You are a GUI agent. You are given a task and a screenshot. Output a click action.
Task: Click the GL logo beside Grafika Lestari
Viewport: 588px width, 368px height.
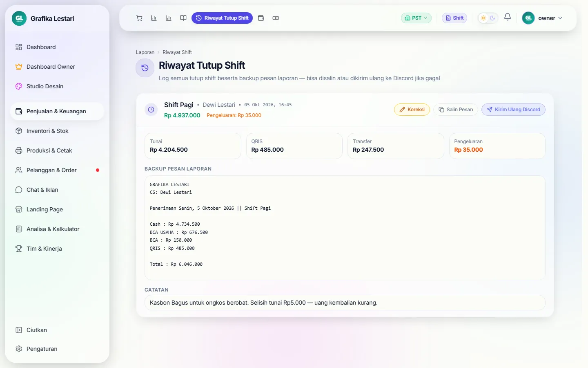(x=19, y=18)
